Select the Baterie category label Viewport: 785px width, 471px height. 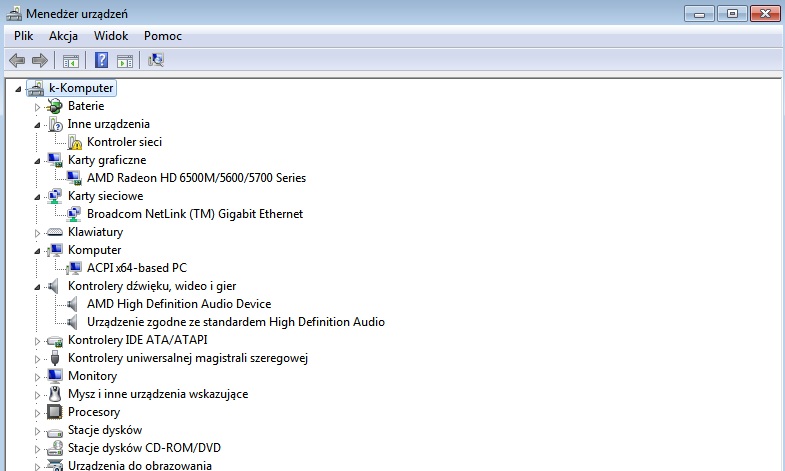86,106
